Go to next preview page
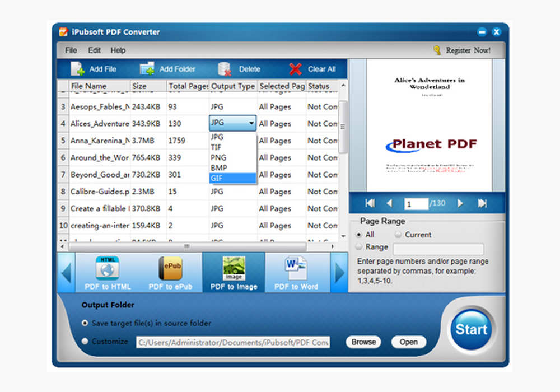 pyautogui.click(x=460, y=203)
